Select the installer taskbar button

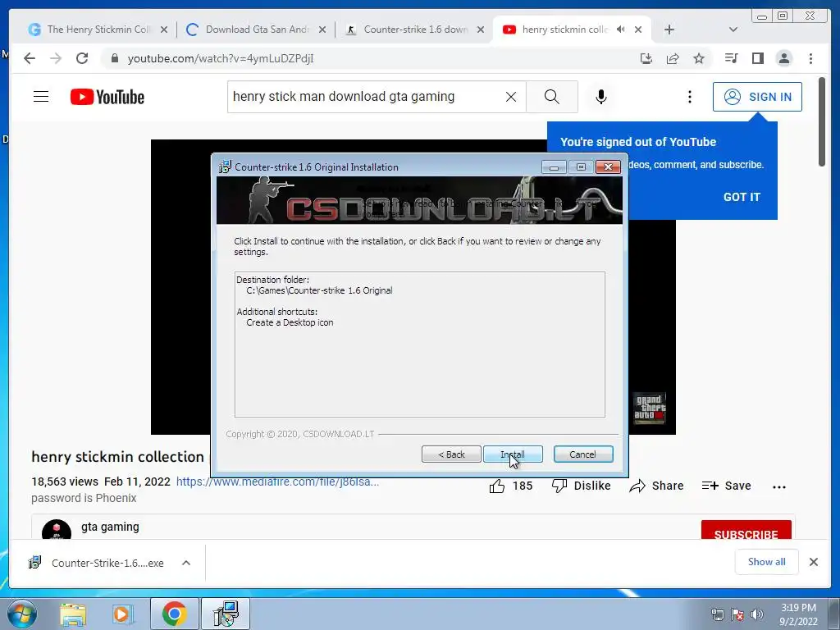tap(226, 614)
